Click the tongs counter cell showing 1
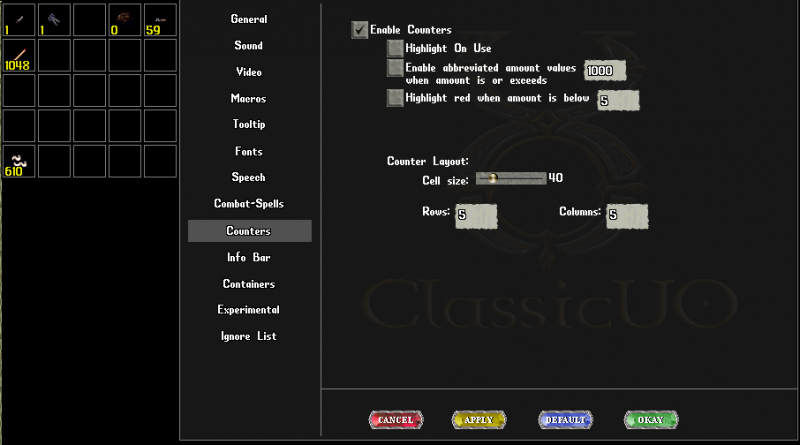The image size is (800, 445). pyautogui.click(x=54, y=20)
